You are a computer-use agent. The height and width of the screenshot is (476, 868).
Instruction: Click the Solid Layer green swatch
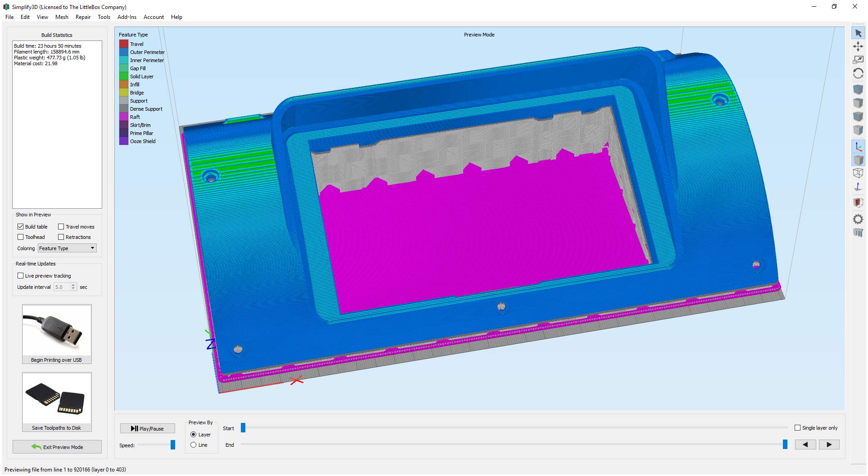click(x=124, y=76)
